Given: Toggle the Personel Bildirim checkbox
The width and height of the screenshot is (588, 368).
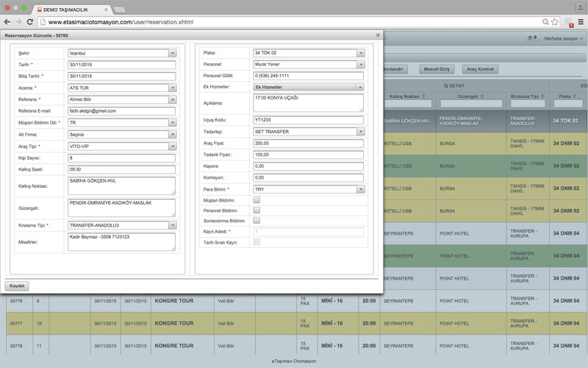Looking at the screenshot, I should [257, 210].
